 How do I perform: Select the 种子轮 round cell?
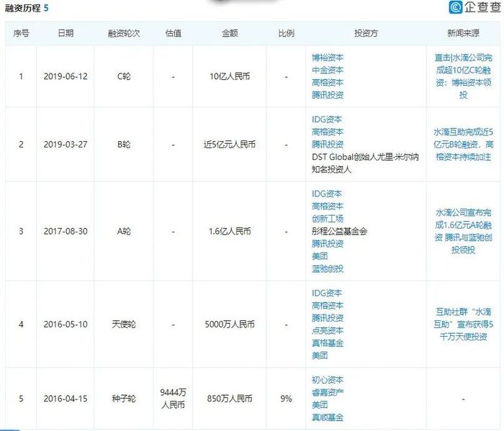click(124, 399)
